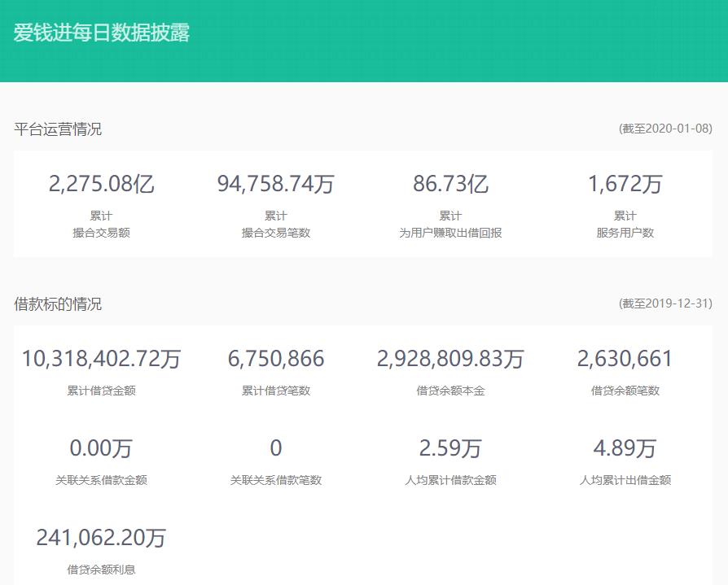The image size is (728, 585).
Task: Click the 关联关系借款笔数 label
Action: click(276, 480)
